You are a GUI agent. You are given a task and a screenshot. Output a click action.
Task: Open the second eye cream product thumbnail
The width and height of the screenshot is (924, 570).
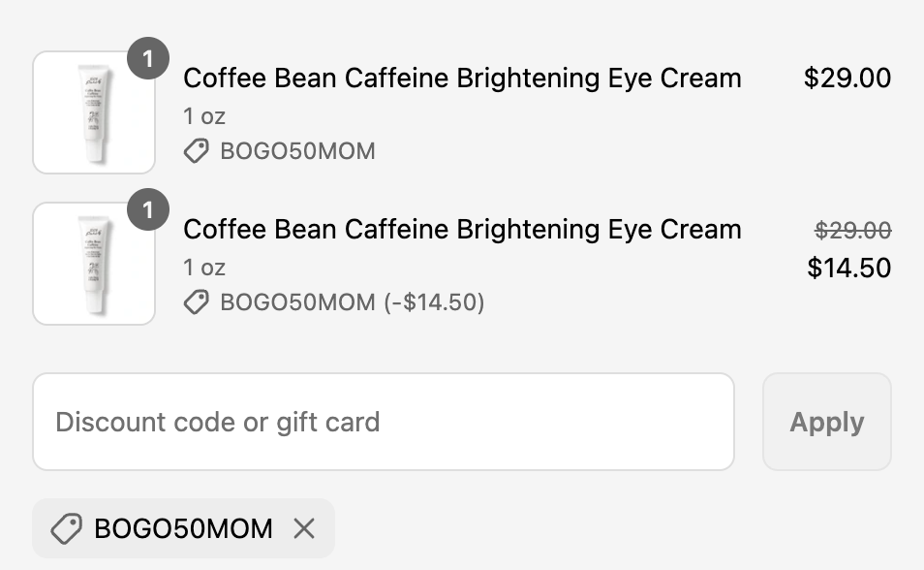click(94, 263)
